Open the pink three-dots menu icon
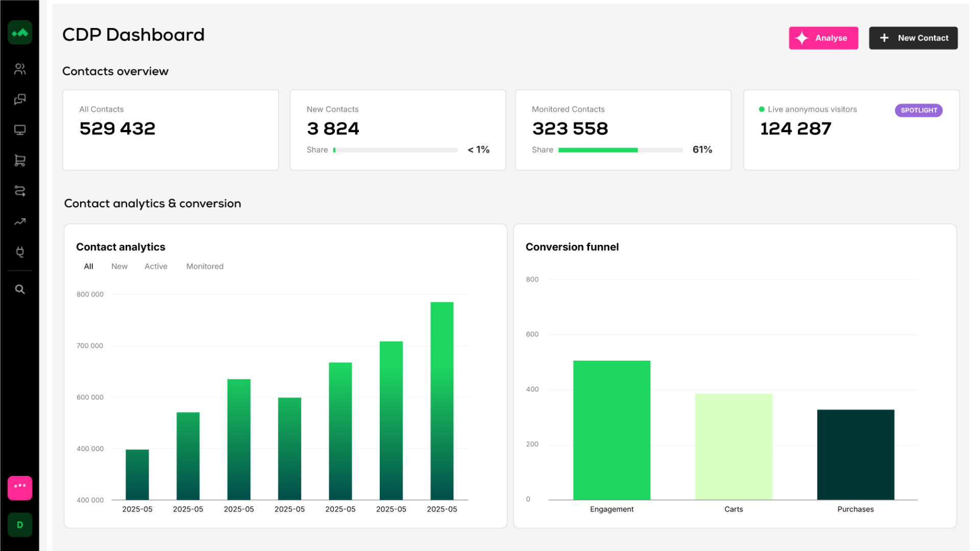Viewport: 980px width, 551px height. pyautogui.click(x=20, y=488)
